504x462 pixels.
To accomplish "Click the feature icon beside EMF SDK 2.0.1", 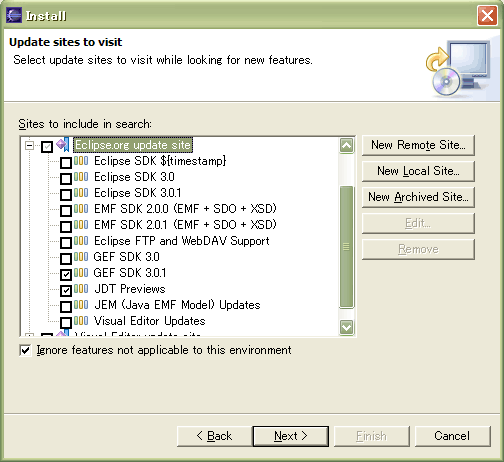I will coord(81,225).
